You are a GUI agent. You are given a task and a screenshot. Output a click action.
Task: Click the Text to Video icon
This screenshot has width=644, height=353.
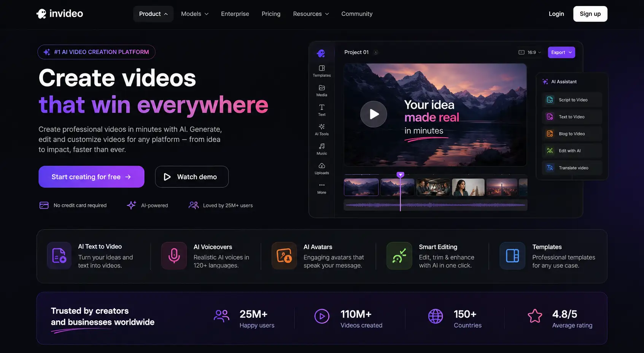[550, 117]
